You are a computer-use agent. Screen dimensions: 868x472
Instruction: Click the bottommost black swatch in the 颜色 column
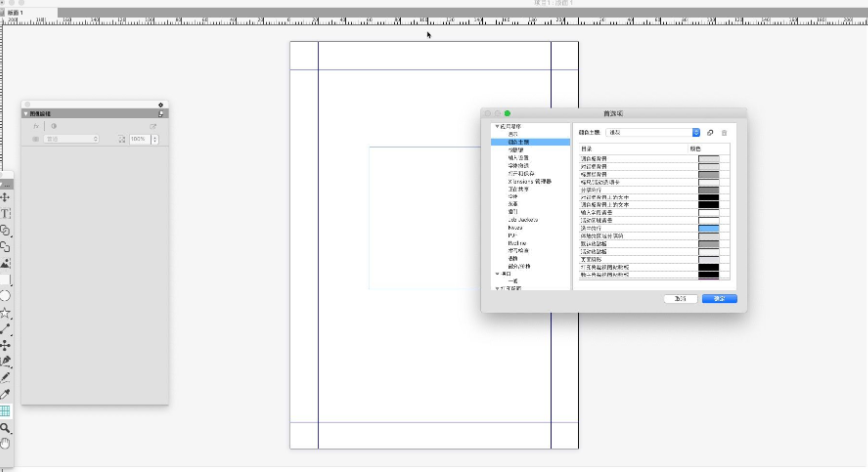click(709, 275)
